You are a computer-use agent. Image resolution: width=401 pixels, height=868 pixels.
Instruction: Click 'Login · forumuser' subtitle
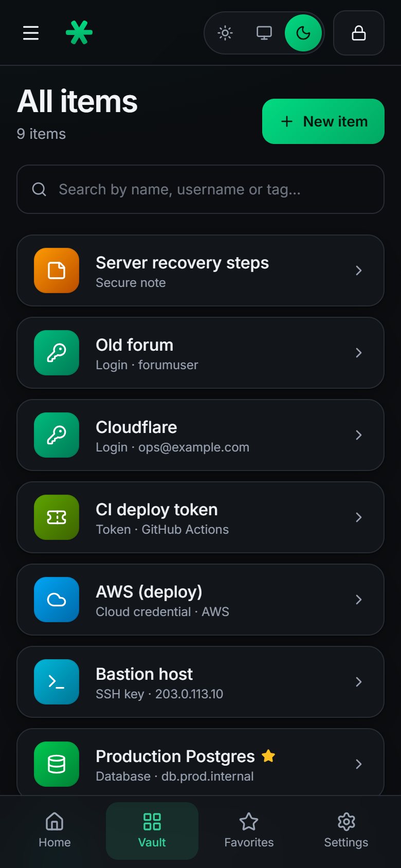(x=147, y=365)
